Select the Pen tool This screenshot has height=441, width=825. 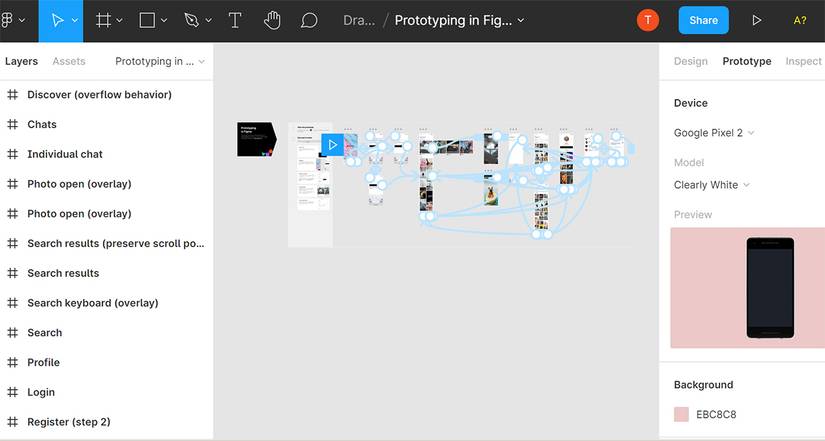192,21
